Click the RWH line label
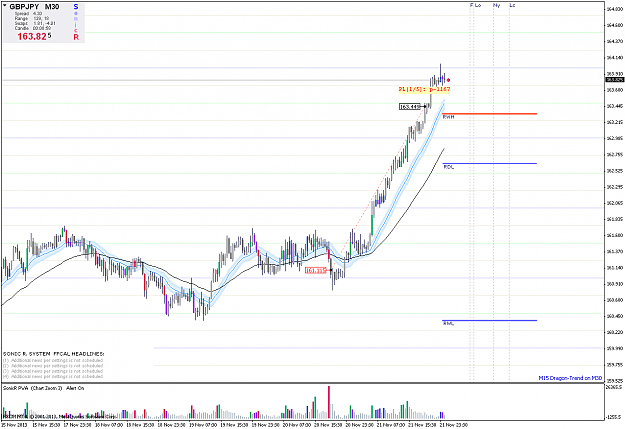This screenshot has height=429, width=625. coord(448,117)
